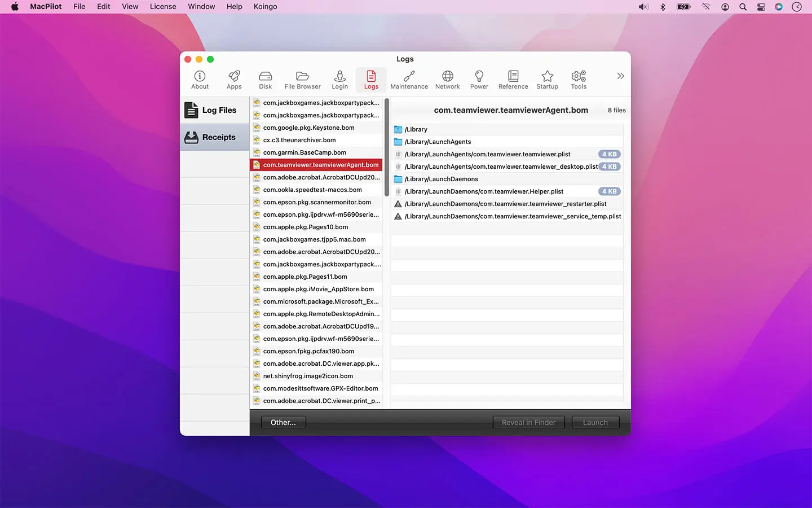Click the Reveal in Finder button
This screenshot has height=508, width=812.
coord(528,422)
